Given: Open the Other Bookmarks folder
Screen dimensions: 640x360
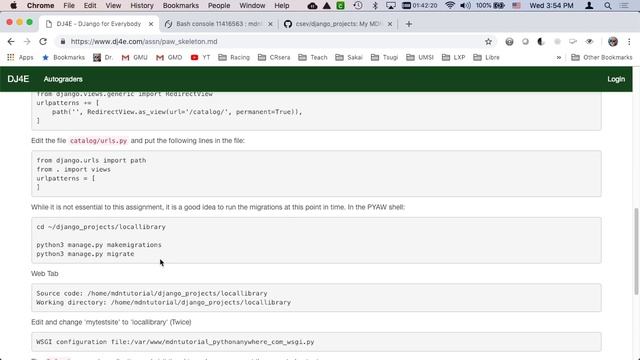Looking at the screenshot, I should (x=602, y=58).
